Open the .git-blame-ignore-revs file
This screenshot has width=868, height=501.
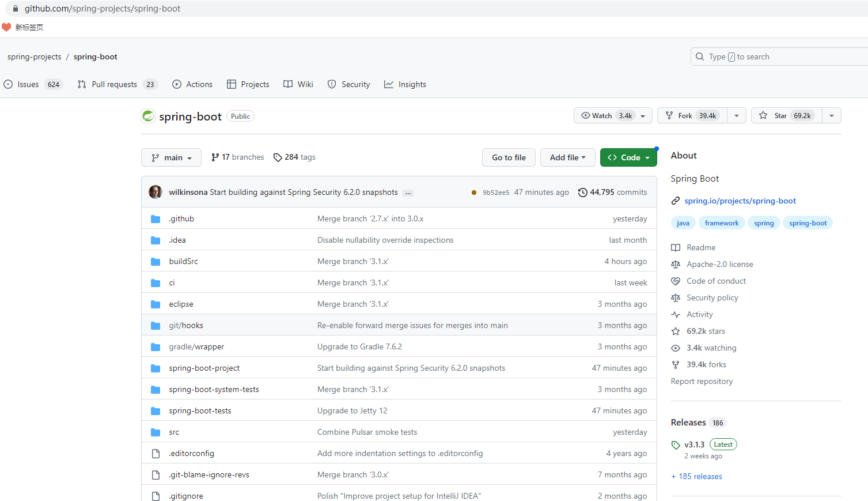pos(209,475)
